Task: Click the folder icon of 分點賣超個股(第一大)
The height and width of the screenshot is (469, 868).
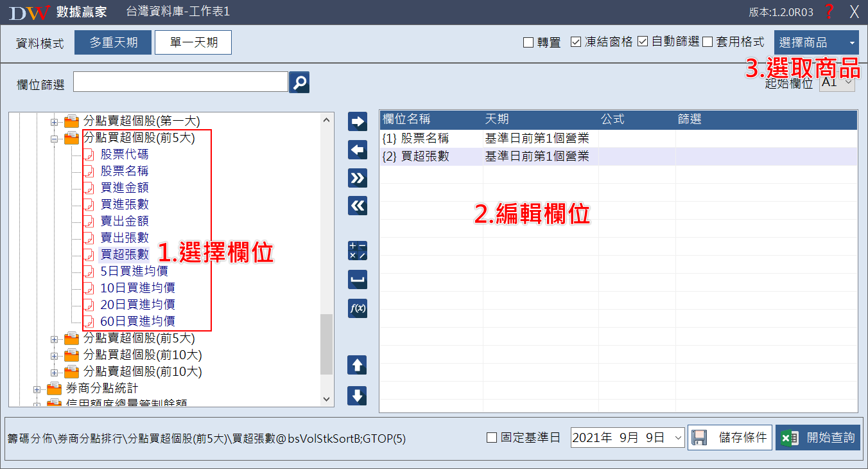Action: [x=72, y=121]
